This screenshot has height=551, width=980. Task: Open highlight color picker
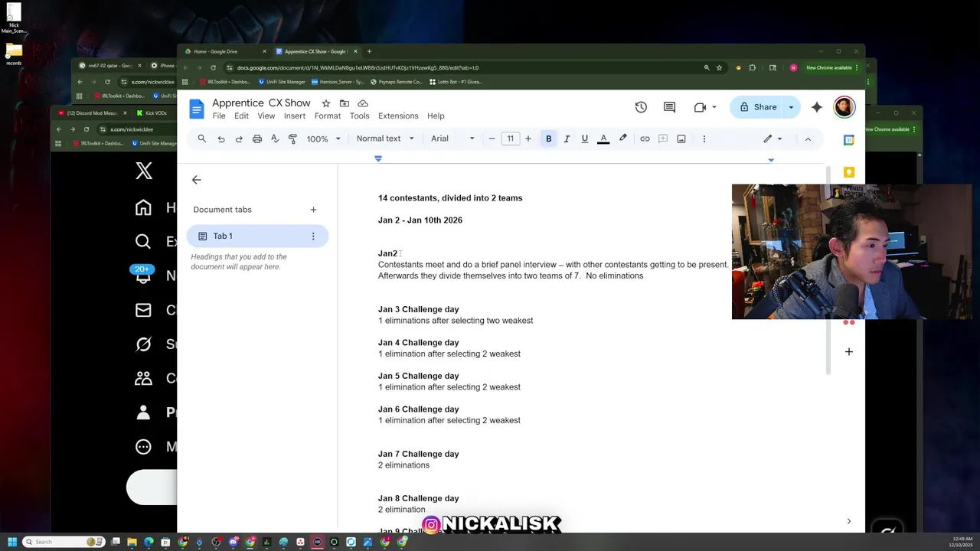click(x=623, y=139)
